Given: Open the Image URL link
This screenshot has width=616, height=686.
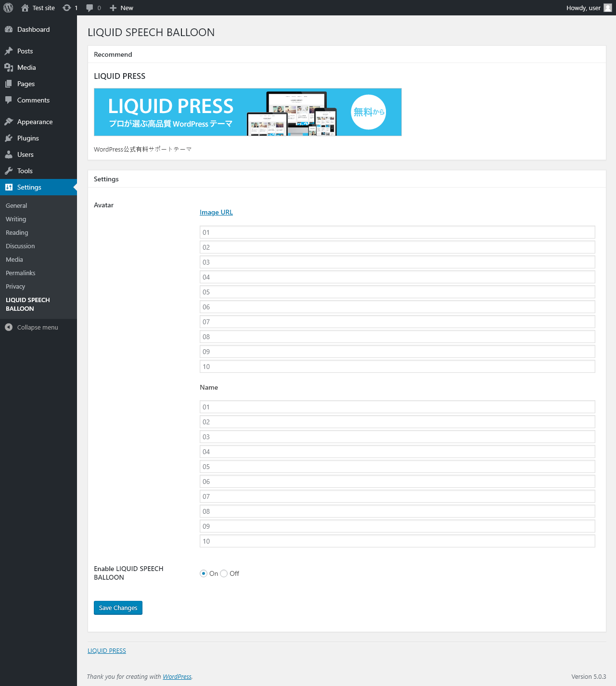Looking at the screenshot, I should click(x=216, y=212).
